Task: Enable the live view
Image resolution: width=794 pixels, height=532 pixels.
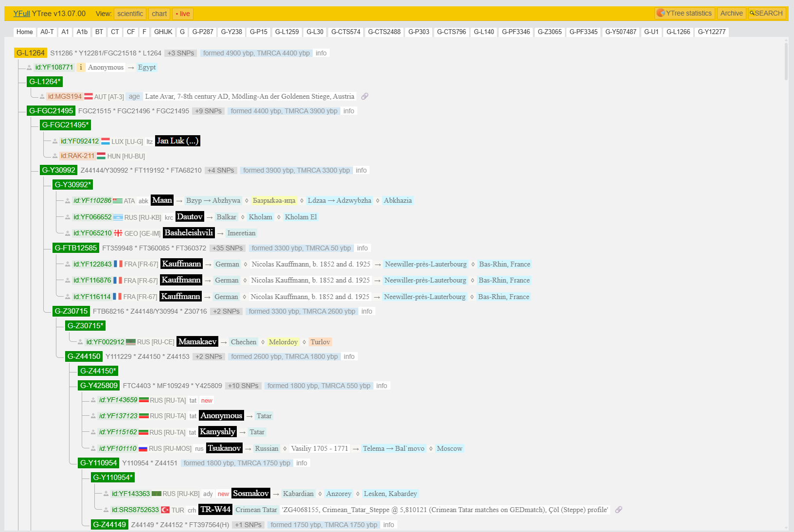Action: point(183,14)
